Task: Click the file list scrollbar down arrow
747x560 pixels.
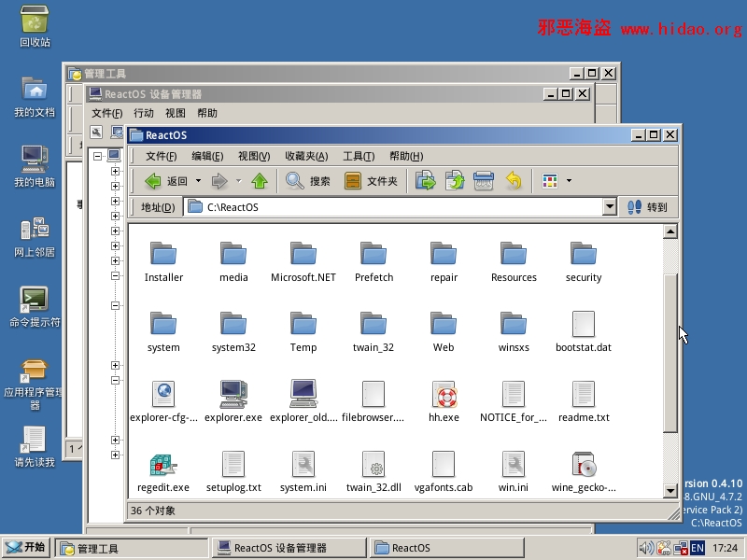Action: (x=669, y=490)
